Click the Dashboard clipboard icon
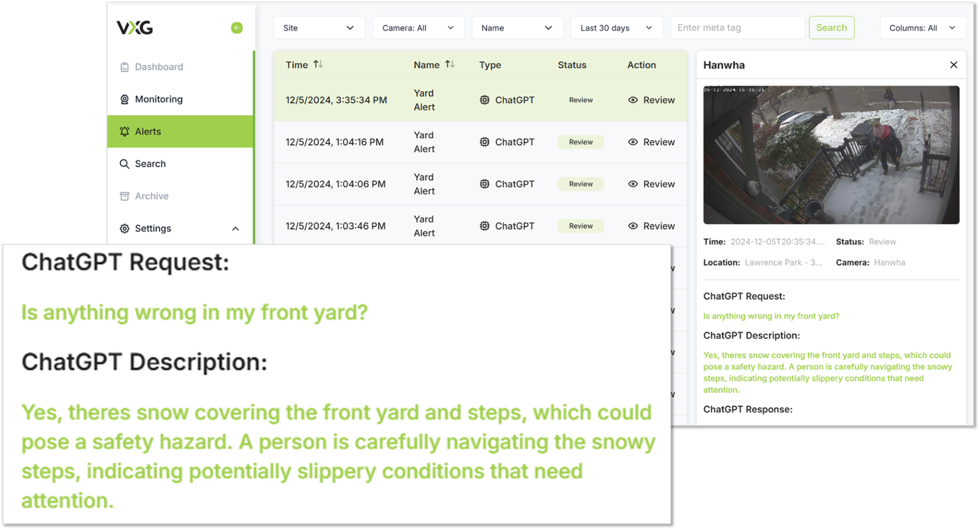Image resolution: width=980 pixels, height=530 pixels. point(125,67)
